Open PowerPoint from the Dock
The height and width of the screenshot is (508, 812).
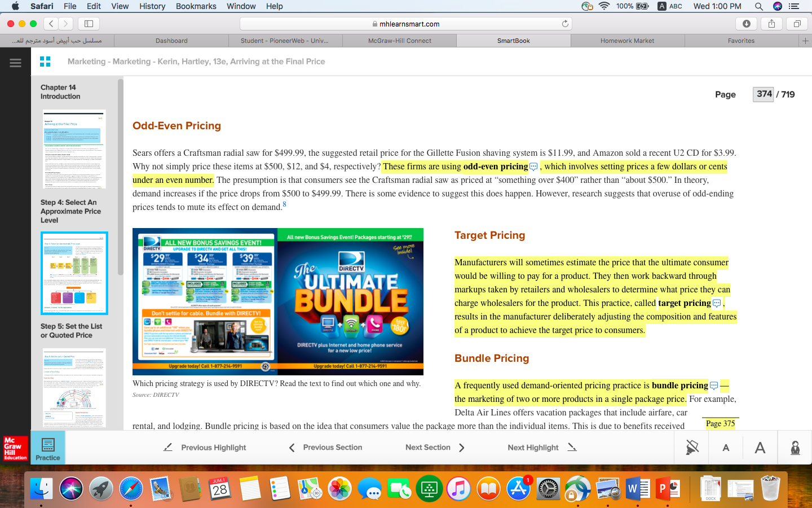[x=668, y=488]
